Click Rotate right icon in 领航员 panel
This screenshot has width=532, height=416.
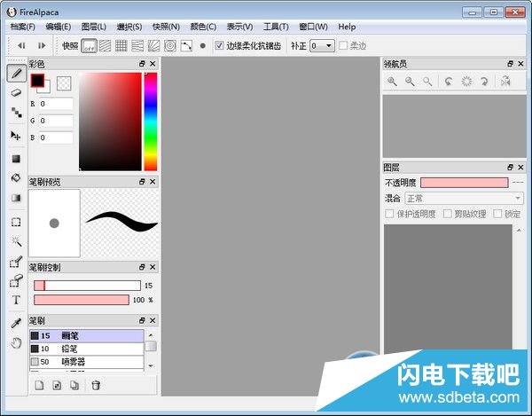tap(484, 82)
